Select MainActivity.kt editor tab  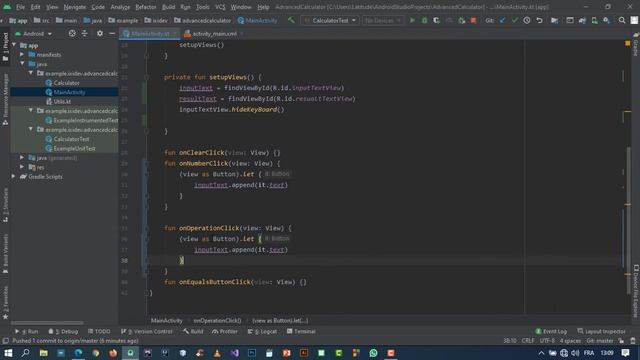(x=150, y=33)
